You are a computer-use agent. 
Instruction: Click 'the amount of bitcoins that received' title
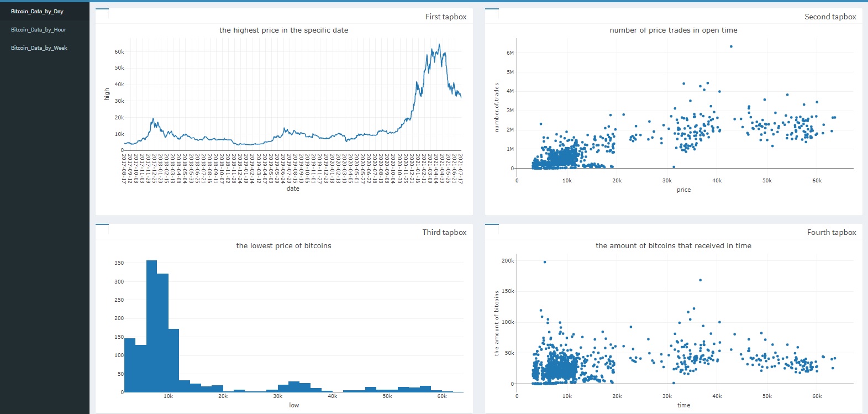(674, 246)
